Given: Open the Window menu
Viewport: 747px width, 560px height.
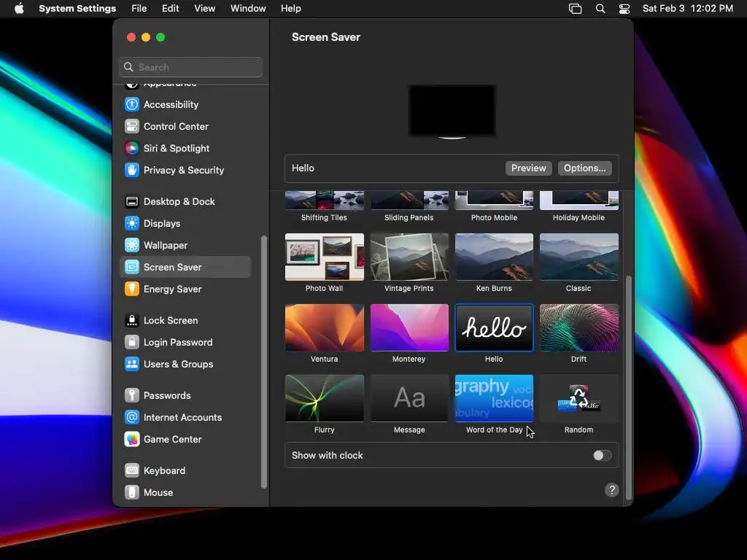Looking at the screenshot, I should [x=248, y=9].
